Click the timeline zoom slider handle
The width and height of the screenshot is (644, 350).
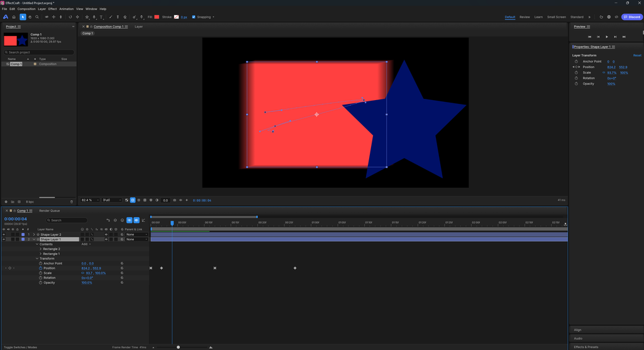(178, 347)
